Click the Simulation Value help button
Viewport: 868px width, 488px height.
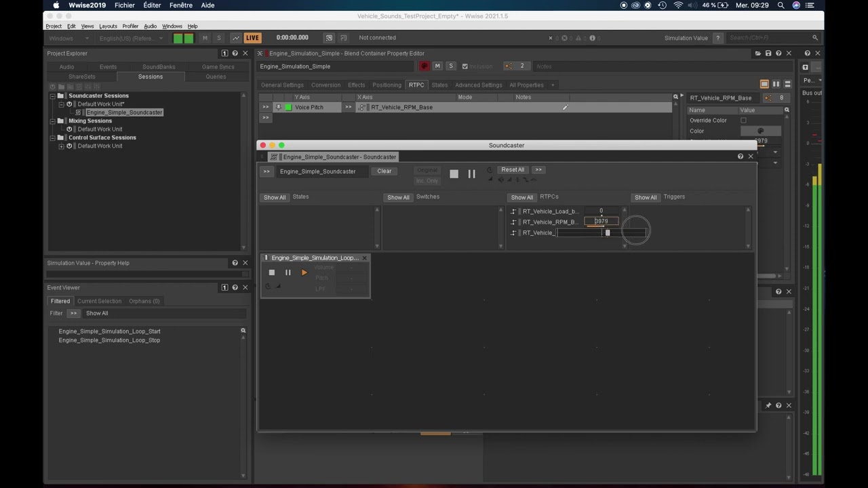point(717,38)
